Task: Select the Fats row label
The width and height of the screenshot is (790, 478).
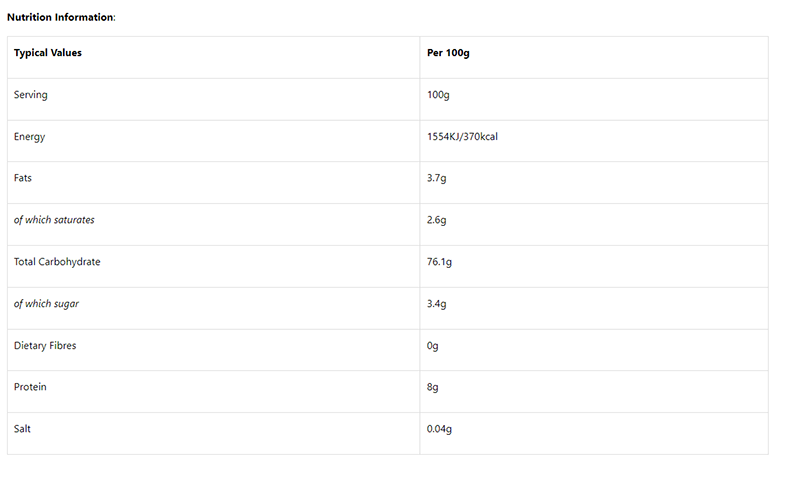Action: pyautogui.click(x=23, y=178)
